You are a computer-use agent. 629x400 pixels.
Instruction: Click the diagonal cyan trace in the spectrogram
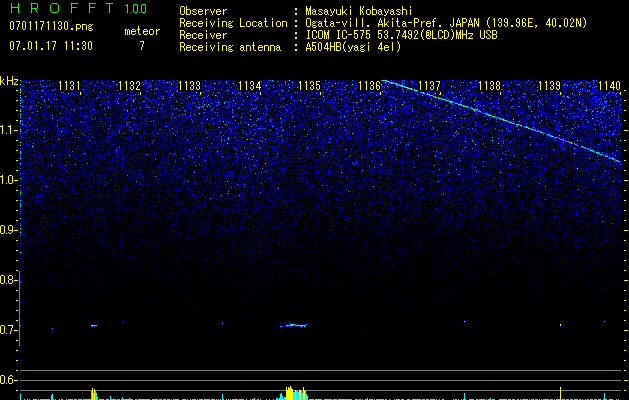[501, 120]
